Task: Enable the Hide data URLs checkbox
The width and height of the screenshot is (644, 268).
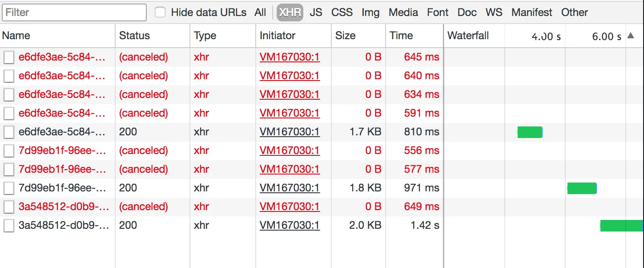Action: (x=160, y=12)
